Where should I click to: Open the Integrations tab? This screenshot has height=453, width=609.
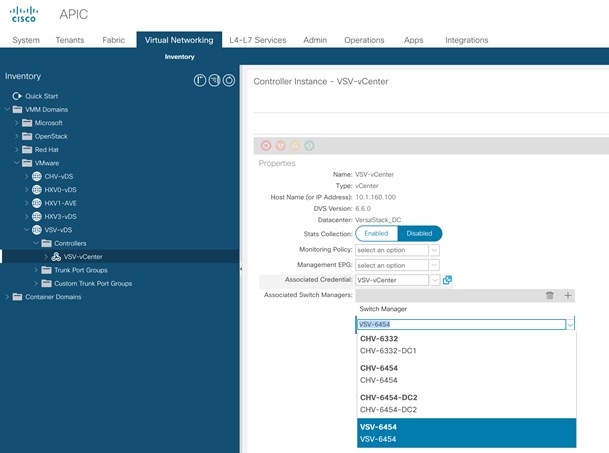tap(466, 40)
